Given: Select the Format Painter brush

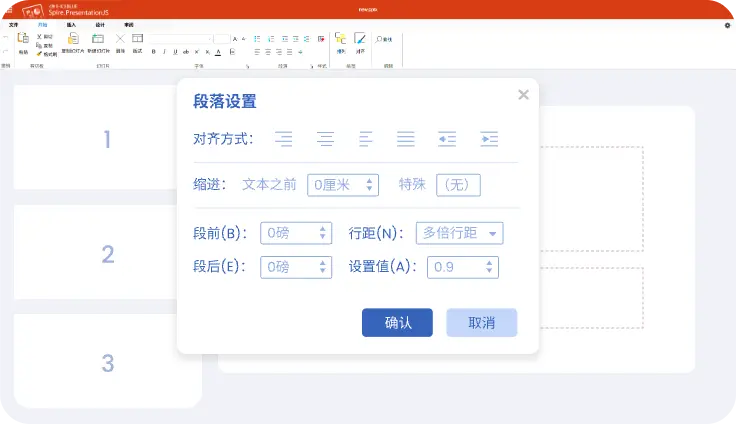Looking at the screenshot, I should point(39,54).
